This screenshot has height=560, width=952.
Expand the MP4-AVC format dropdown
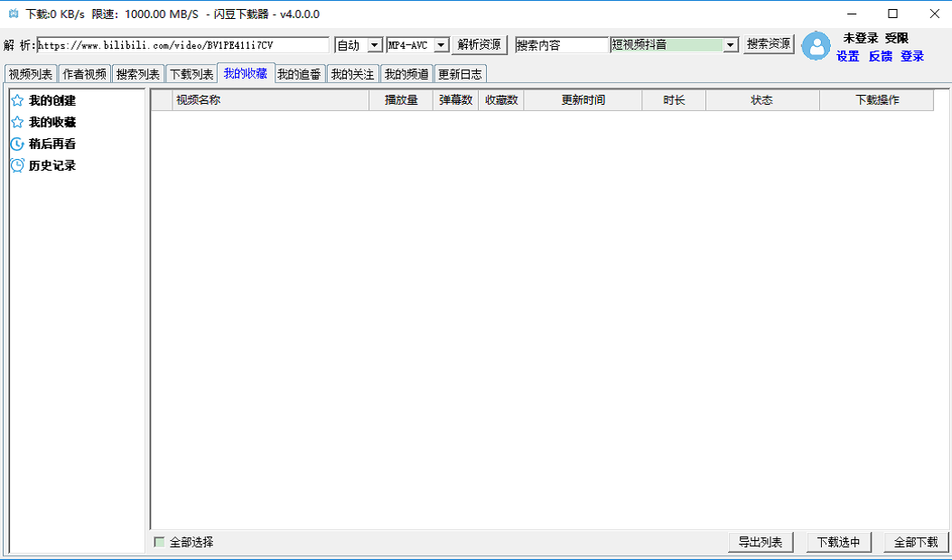coord(415,43)
